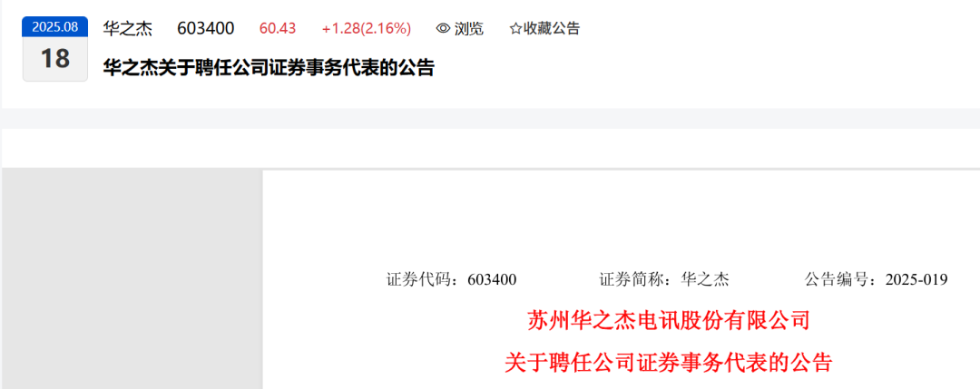Click the red 苏州华之杰电讯股份有限公司 company title
Viewport: 980px width, 389px height.
(x=669, y=321)
